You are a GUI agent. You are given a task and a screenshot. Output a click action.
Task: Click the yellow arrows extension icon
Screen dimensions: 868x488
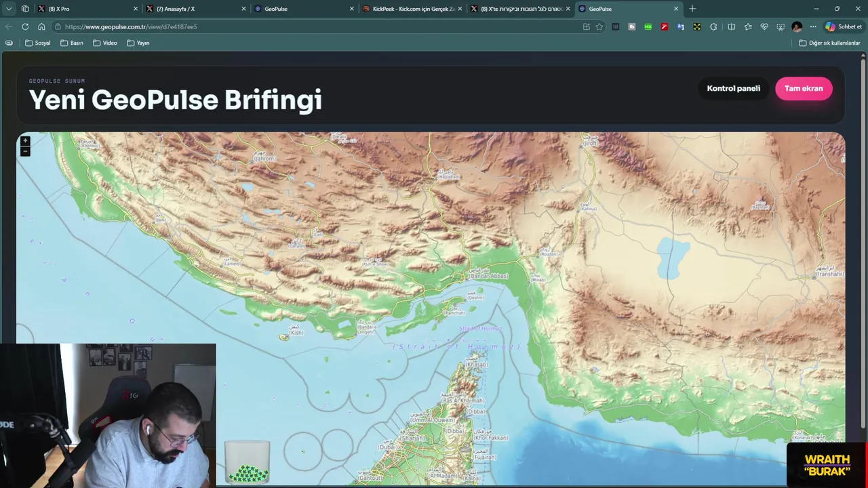(x=697, y=26)
